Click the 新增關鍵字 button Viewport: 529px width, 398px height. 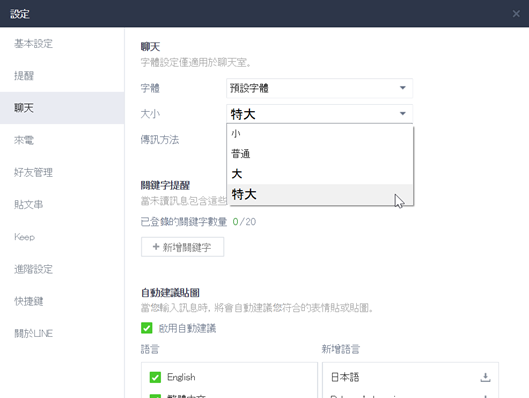click(182, 247)
